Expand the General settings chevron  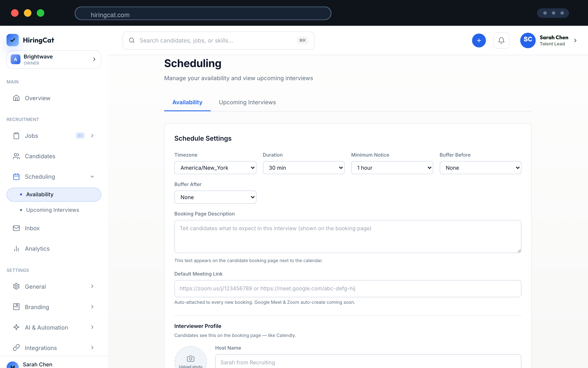(92, 286)
